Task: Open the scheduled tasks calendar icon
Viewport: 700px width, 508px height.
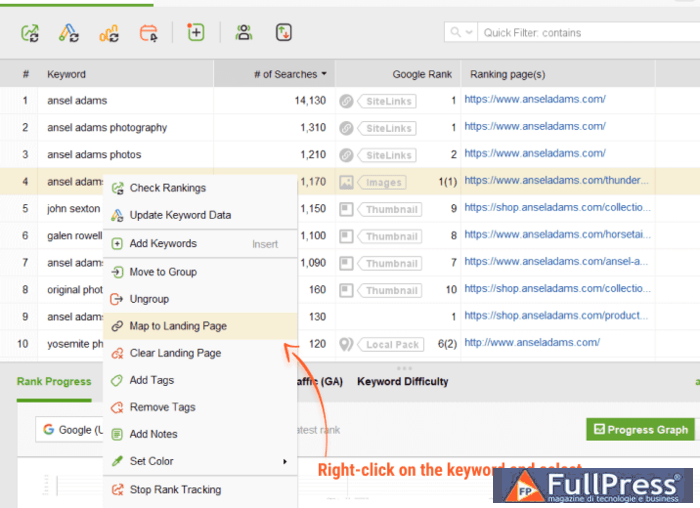Action: pyautogui.click(x=149, y=33)
